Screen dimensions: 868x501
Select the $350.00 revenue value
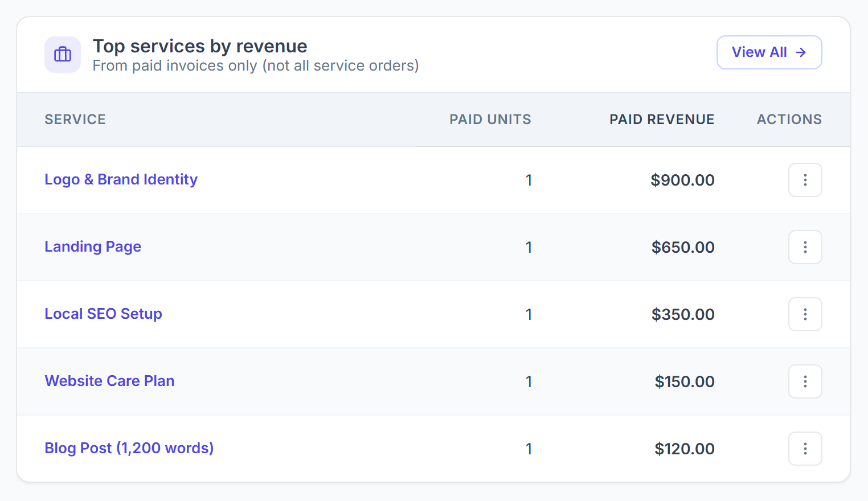pos(683,314)
